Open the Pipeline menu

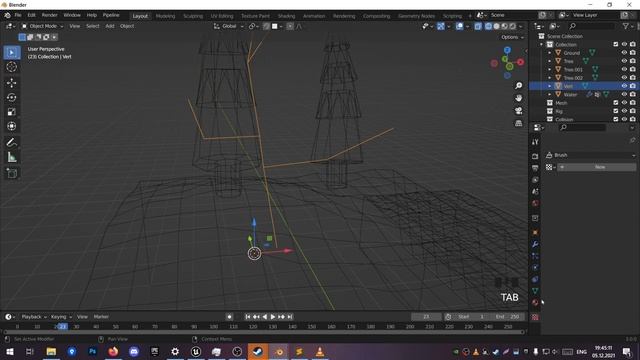(x=111, y=15)
